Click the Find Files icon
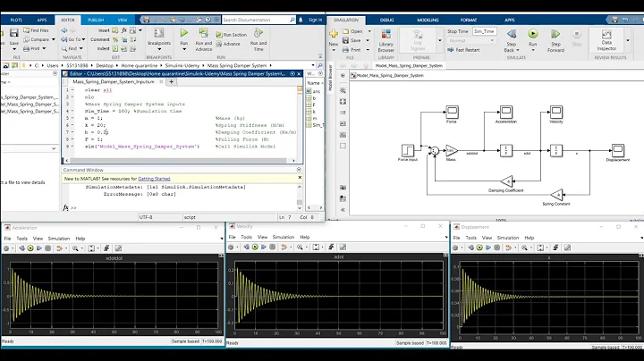The height and width of the screenshot is (361, 644). 26,30
